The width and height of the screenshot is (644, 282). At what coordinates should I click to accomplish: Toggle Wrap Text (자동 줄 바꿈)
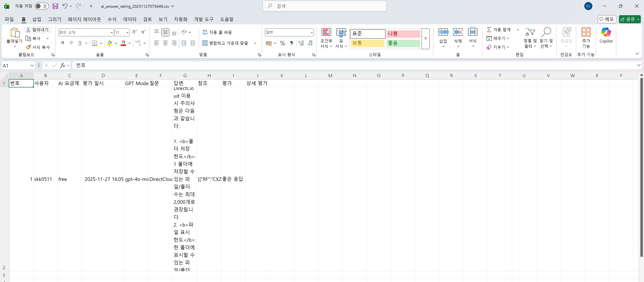pos(217,32)
